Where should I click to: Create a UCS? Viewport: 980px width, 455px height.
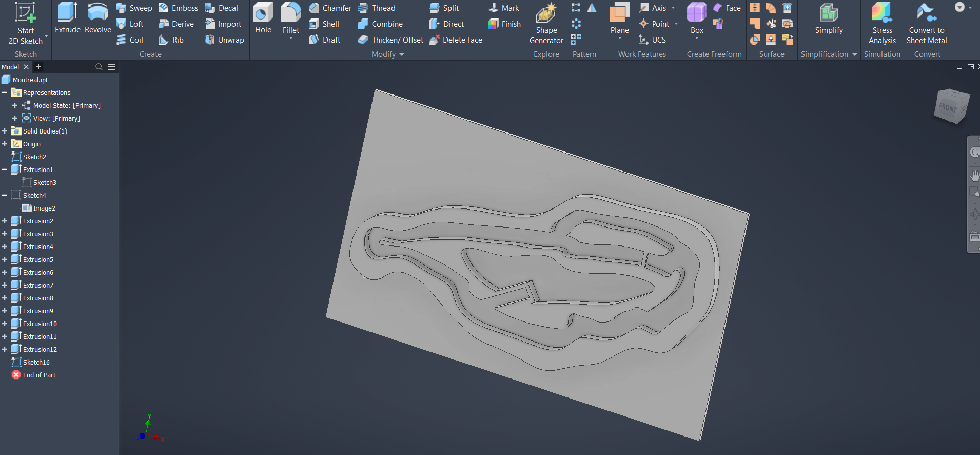pos(652,40)
